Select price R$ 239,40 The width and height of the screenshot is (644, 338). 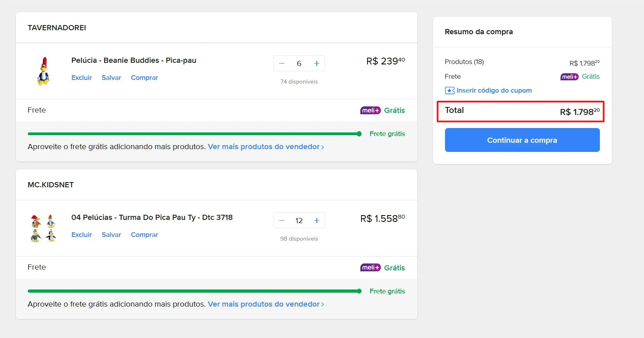(385, 61)
